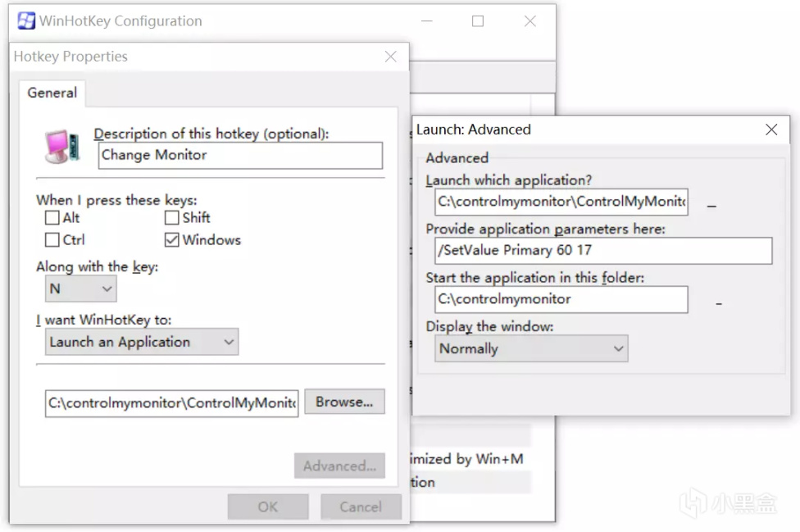Click the Advanced... button
The image size is (800, 532).
click(340, 466)
